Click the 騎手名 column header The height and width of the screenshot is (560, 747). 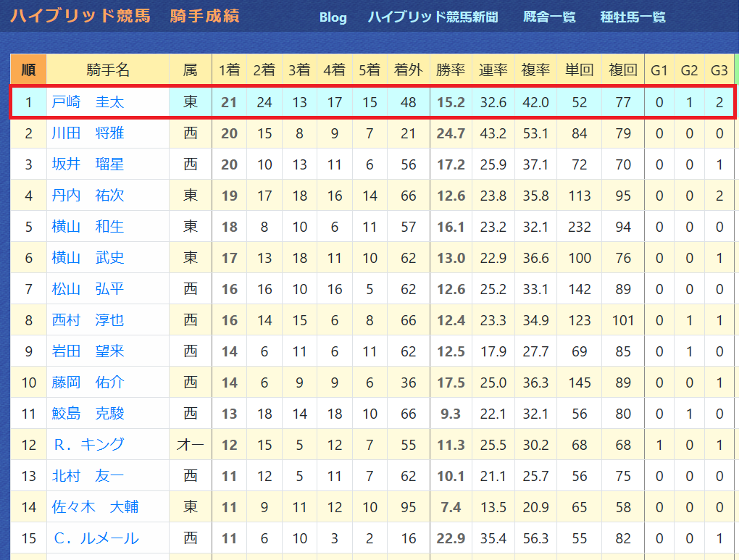(108, 70)
